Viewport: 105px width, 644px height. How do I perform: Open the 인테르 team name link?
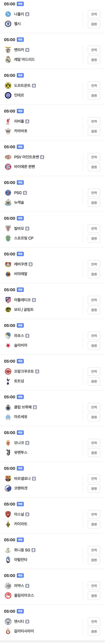19,95
